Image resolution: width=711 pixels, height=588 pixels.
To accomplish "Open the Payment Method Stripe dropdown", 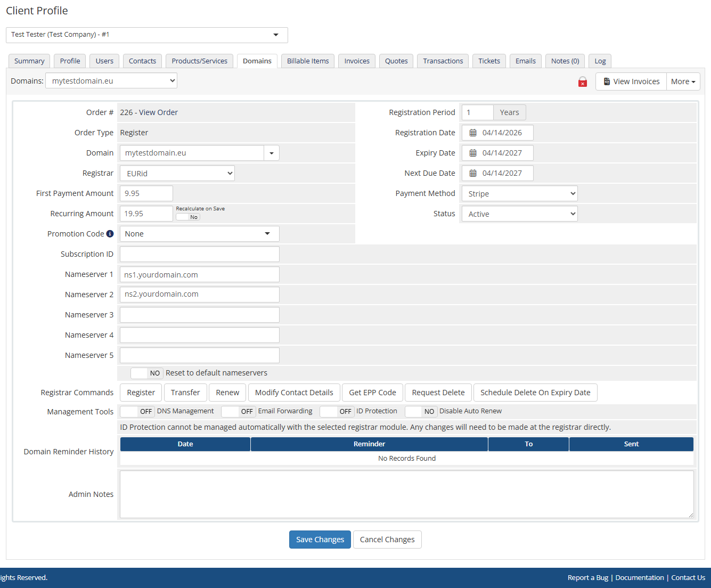I will coord(520,193).
